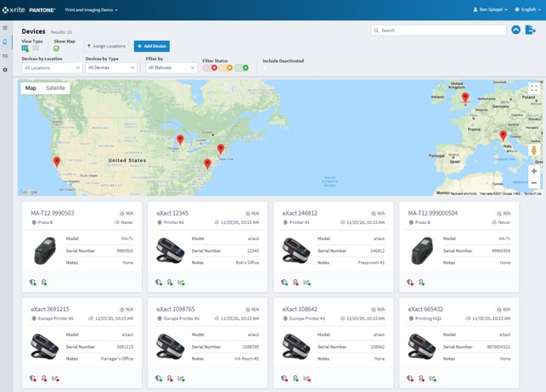Zoom in on the map
This screenshot has width=546, height=392.
pos(534,171)
